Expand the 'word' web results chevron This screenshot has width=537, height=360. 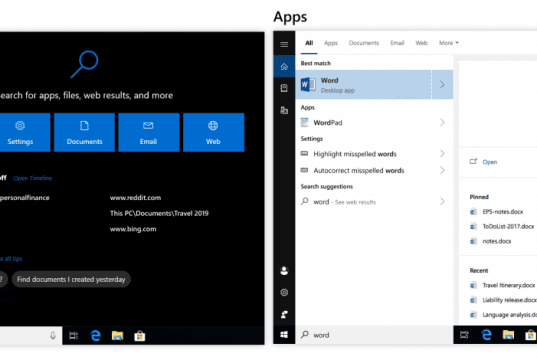click(442, 201)
